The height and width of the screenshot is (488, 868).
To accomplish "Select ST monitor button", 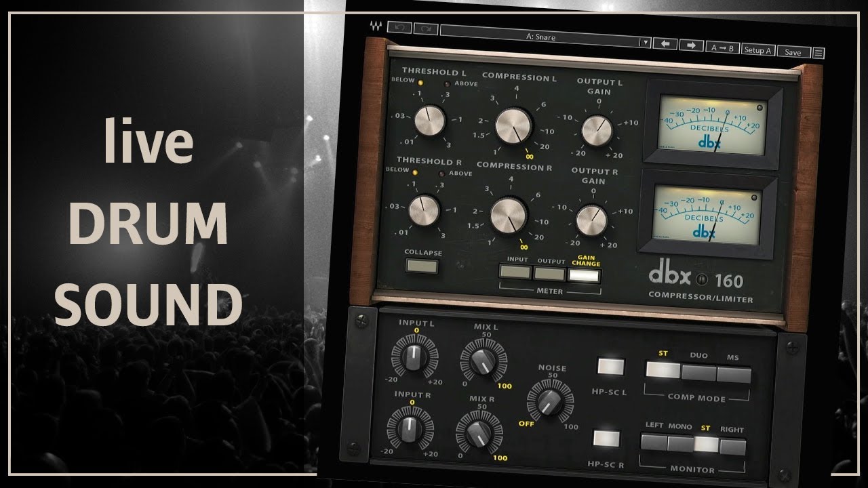I will coord(706,445).
